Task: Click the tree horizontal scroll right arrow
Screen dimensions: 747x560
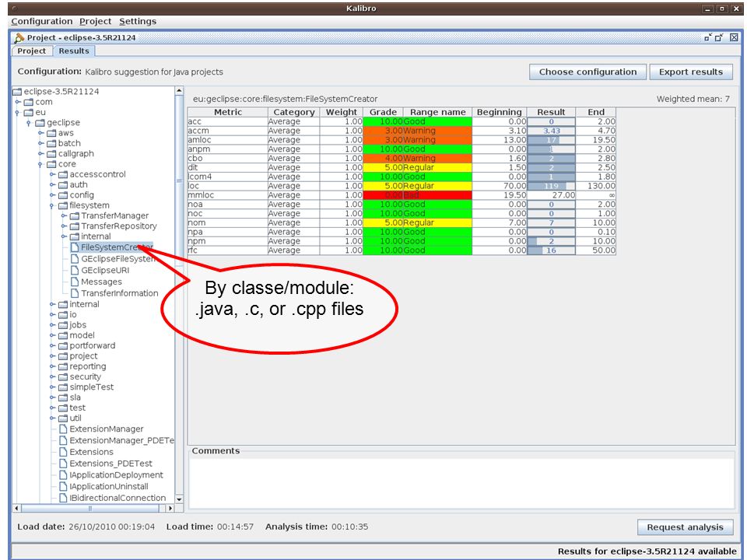Action: pos(170,508)
